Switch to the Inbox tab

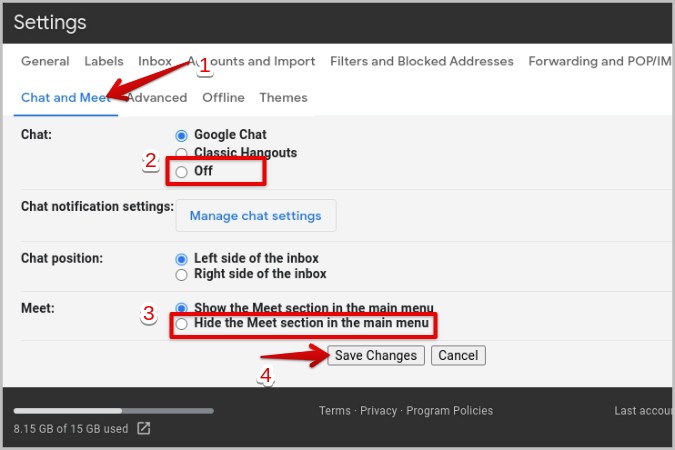155,61
